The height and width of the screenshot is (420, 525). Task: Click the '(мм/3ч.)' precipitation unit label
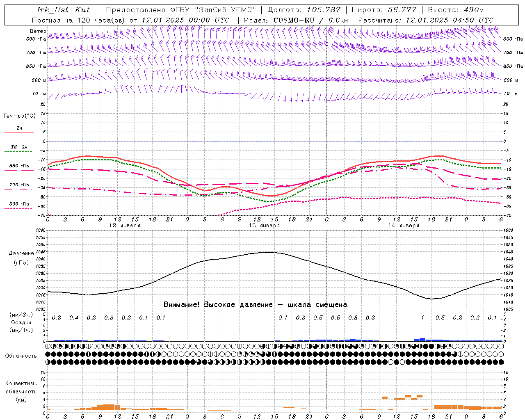point(21,315)
